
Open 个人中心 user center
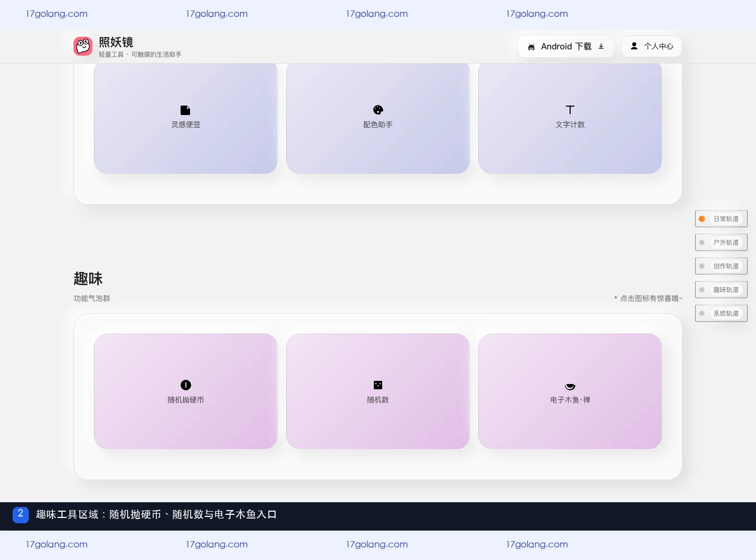[652, 46]
